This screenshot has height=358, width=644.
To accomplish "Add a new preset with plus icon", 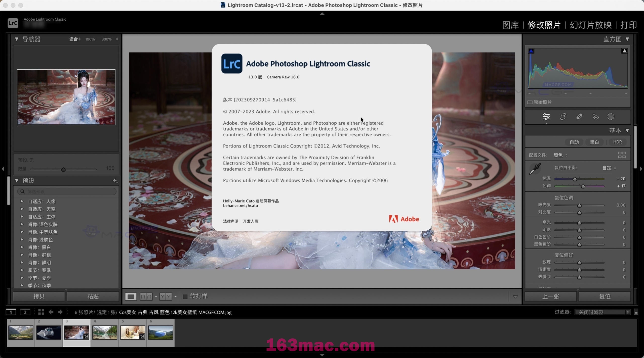I will [115, 181].
